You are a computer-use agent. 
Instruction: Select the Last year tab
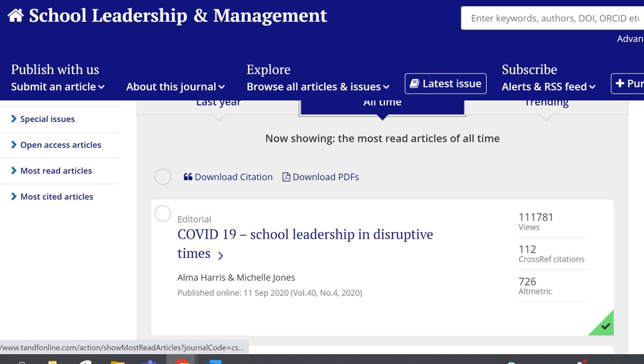click(218, 103)
